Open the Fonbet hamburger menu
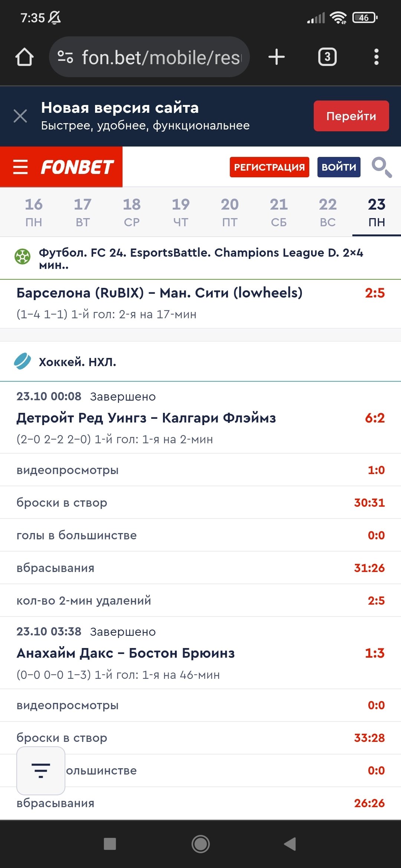401x868 pixels. 20,167
